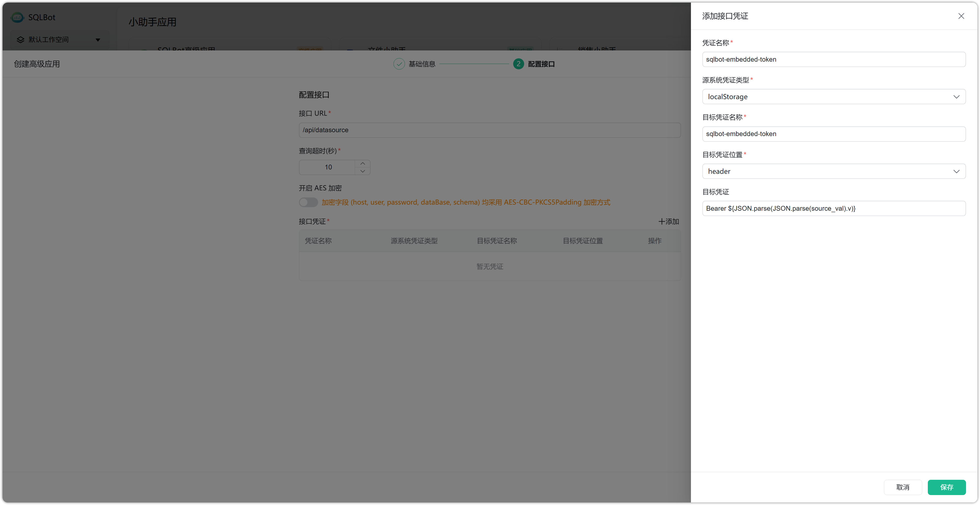Click the completed basic info step checkmark
This screenshot has width=980, height=505.
pyautogui.click(x=399, y=64)
